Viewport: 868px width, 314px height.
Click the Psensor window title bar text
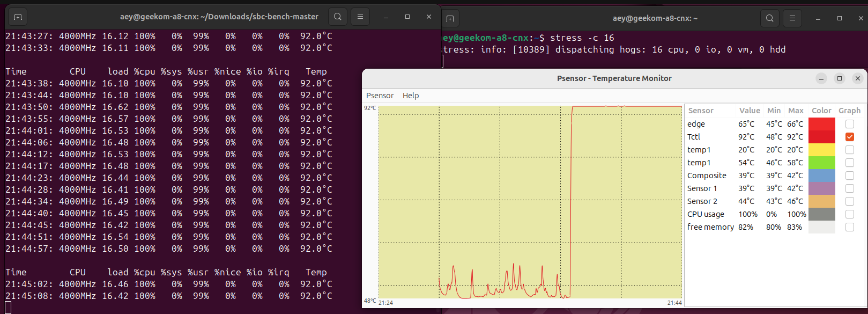point(614,78)
